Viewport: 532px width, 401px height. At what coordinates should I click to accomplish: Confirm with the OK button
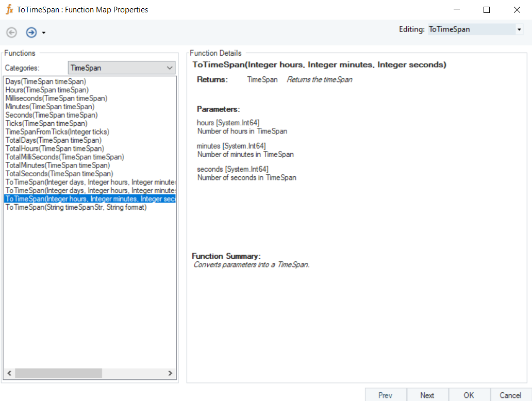(x=469, y=395)
